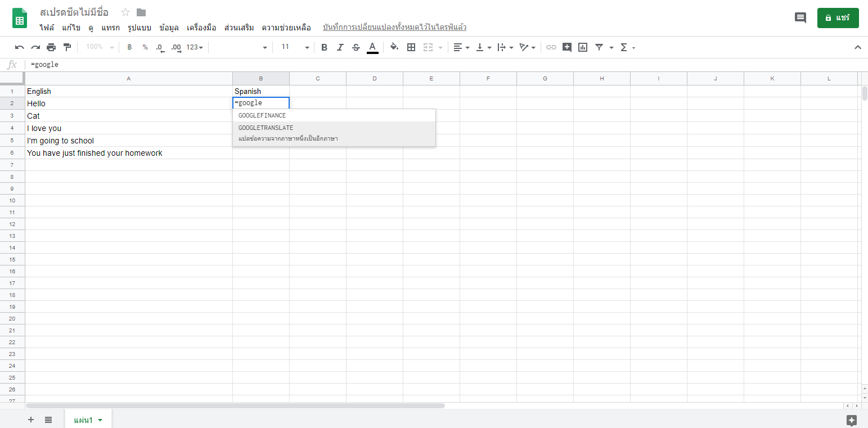
Task: Click the Explore star icon
Action: point(852,420)
